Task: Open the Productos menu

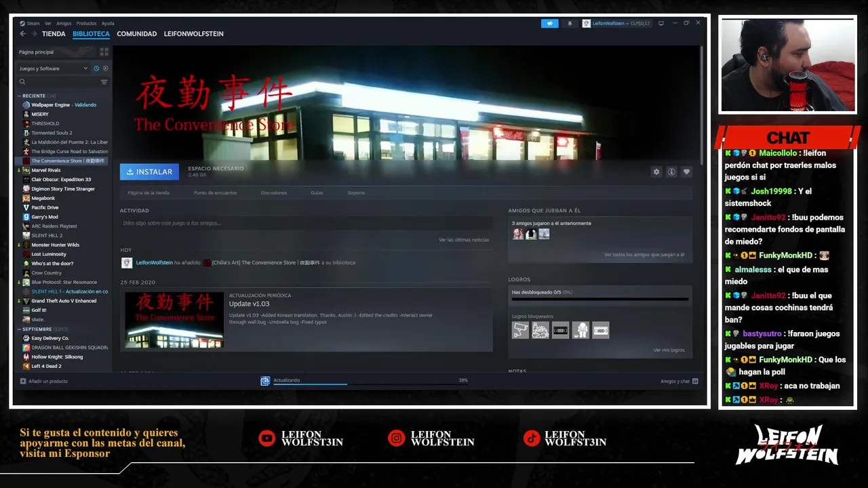Action: (x=86, y=23)
